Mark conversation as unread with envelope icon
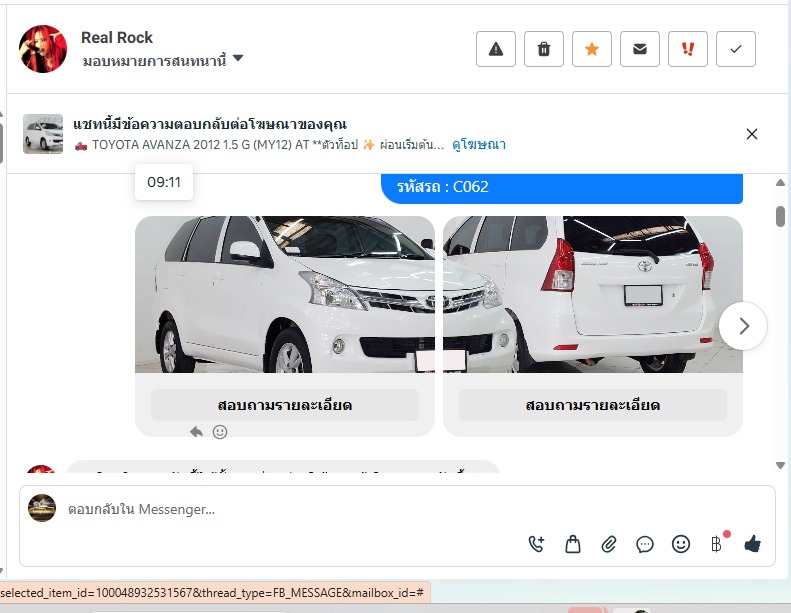The height and width of the screenshot is (613, 791). pyautogui.click(x=640, y=49)
